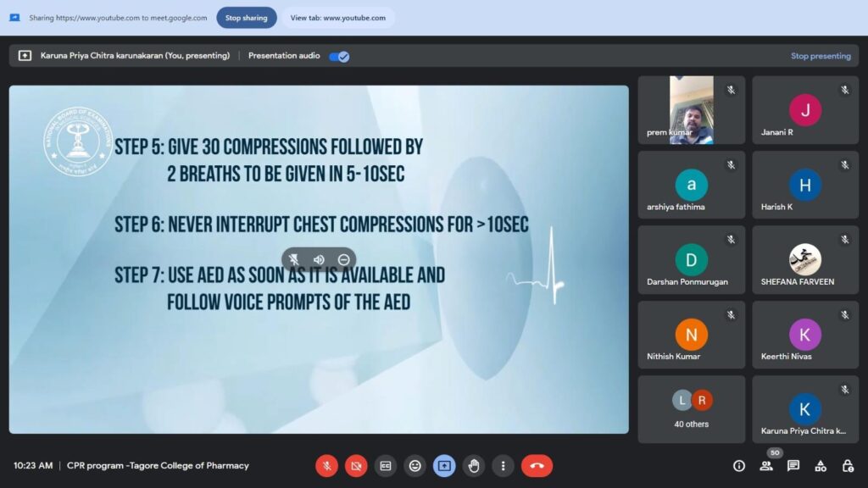Image resolution: width=868 pixels, height=488 pixels.
Task: Click muted mic icon on Janani R's tile
Action: coord(845,90)
